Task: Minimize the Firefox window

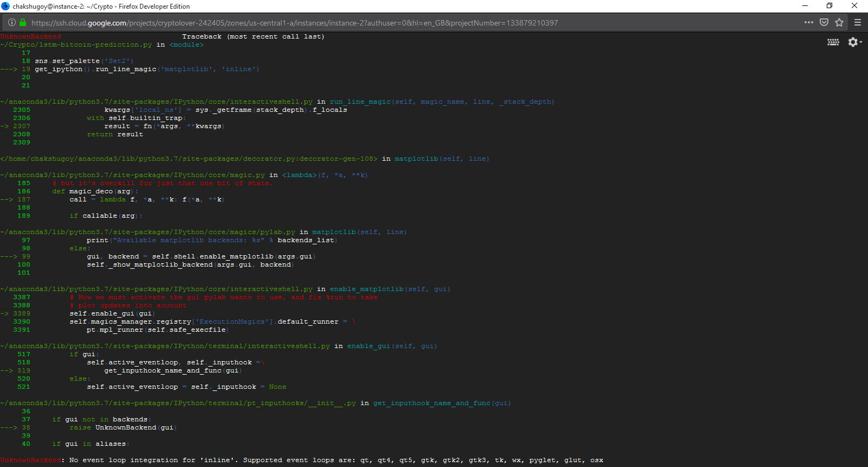Action: pos(805,6)
